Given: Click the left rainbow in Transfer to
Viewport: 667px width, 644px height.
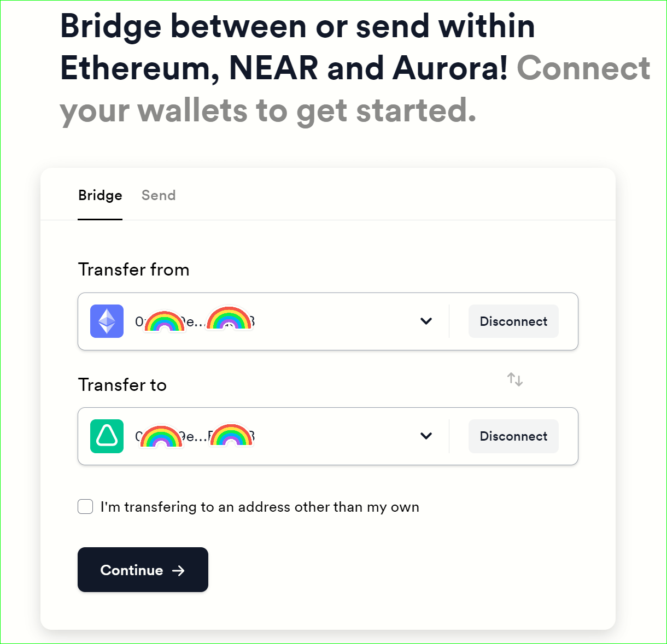Looking at the screenshot, I should click(161, 436).
